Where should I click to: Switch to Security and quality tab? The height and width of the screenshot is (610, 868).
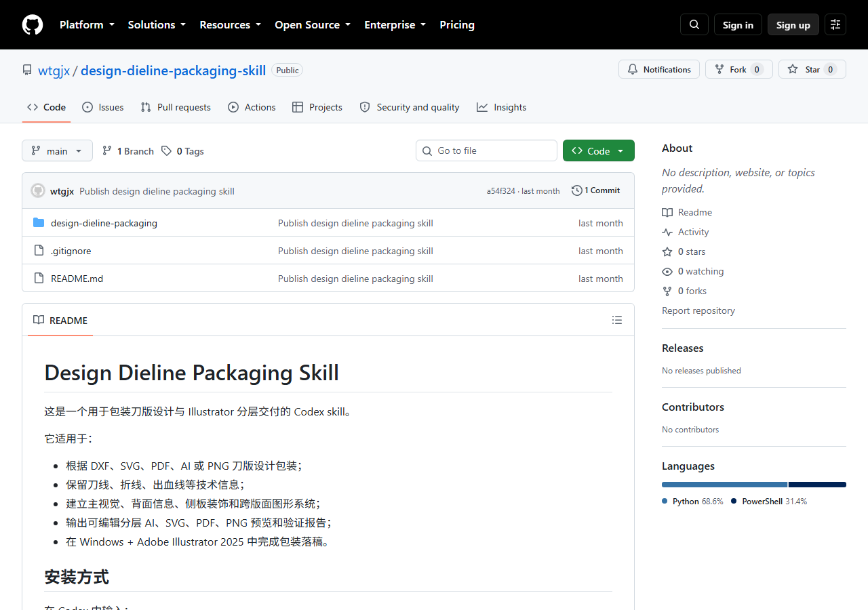coord(409,107)
